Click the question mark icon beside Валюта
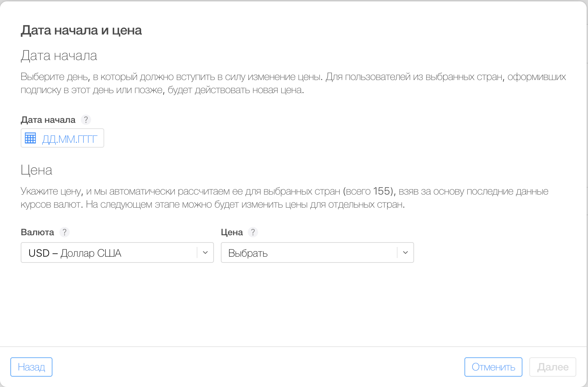The height and width of the screenshot is (387, 588). click(x=65, y=232)
